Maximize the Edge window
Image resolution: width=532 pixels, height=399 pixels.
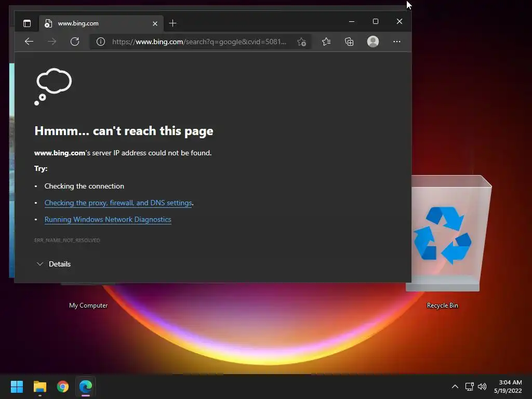[x=376, y=21]
